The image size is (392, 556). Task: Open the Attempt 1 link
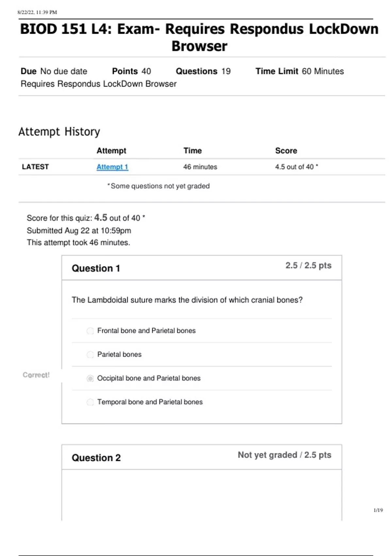click(x=112, y=167)
